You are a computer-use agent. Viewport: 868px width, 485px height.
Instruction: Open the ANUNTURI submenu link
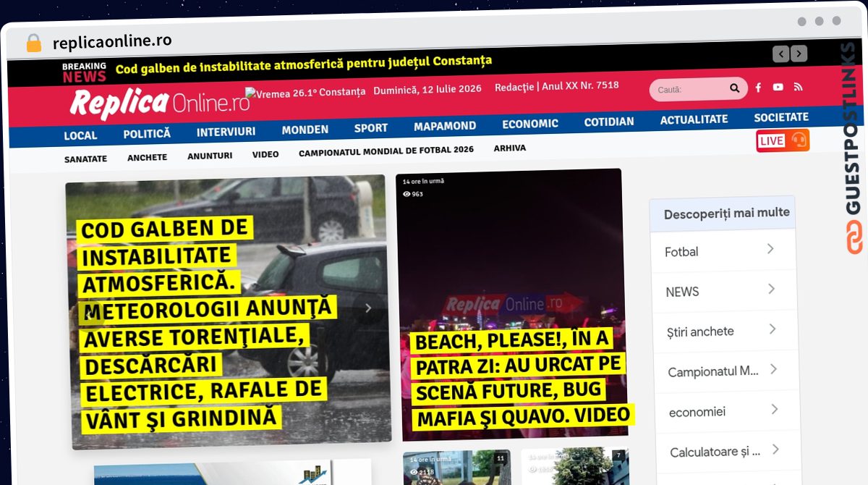tap(210, 156)
